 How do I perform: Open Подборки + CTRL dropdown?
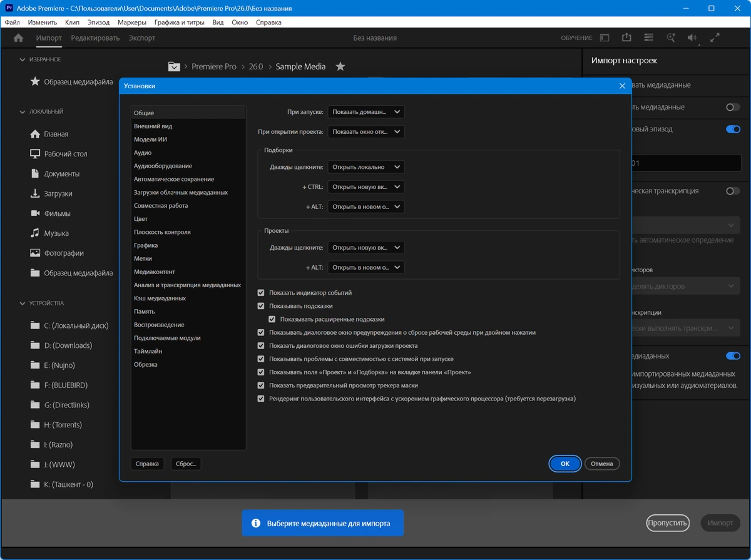click(366, 187)
